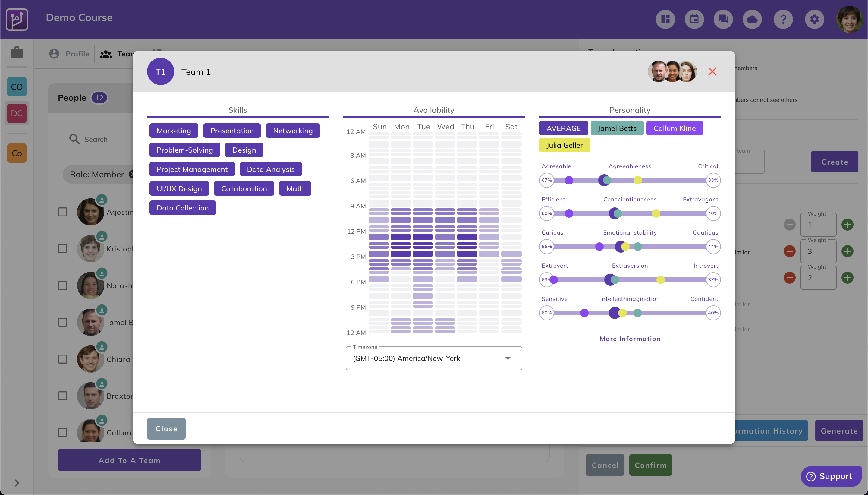
Task: Check the box next to Natash
Action: point(62,285)
